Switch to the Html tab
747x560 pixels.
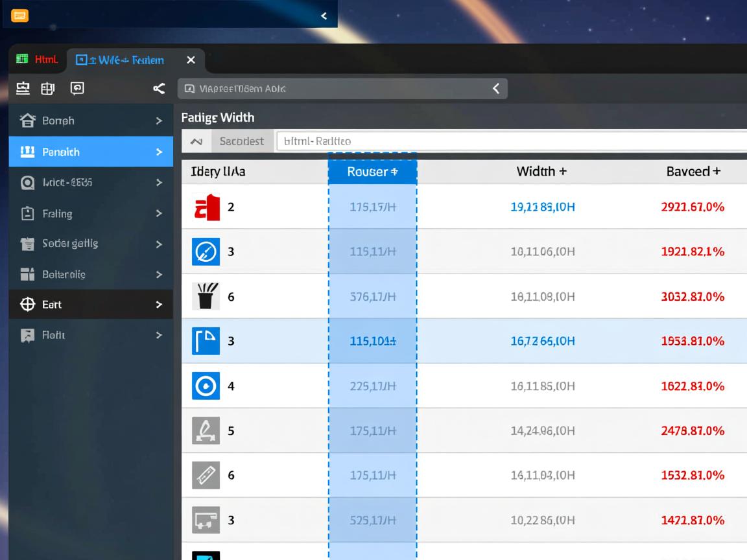tap(38, 60)
